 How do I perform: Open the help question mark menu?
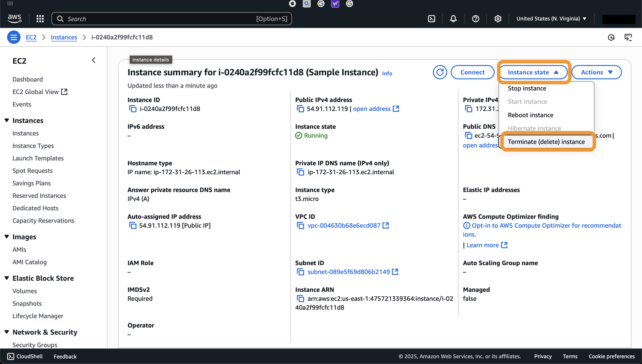pyautogui.click(x=475, y=19)
